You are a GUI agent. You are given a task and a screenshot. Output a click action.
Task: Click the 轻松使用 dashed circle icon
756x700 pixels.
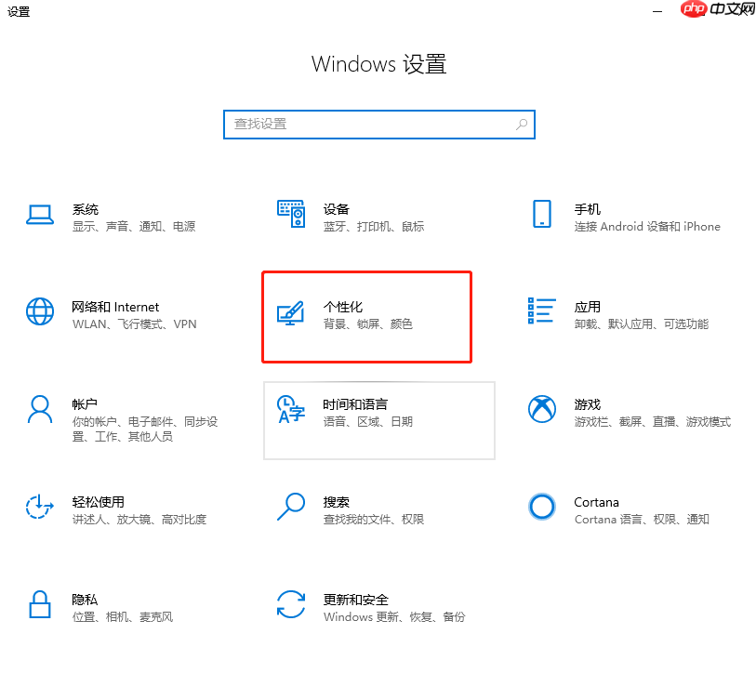[x=40, y=507]
